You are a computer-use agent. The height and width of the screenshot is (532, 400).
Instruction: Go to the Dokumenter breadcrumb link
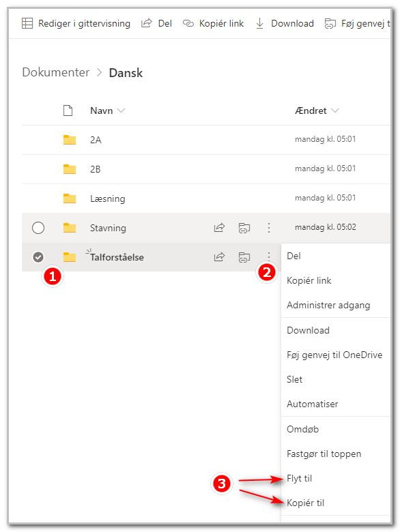coord(56,72)
